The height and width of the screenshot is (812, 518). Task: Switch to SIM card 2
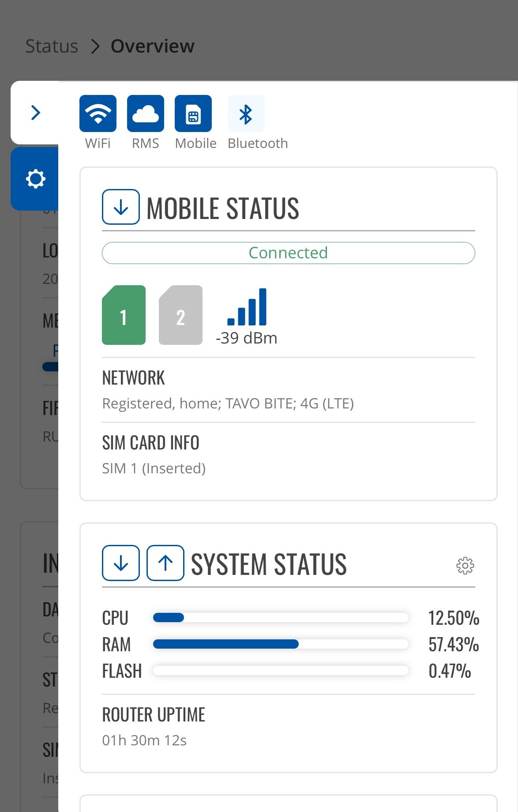180,315
